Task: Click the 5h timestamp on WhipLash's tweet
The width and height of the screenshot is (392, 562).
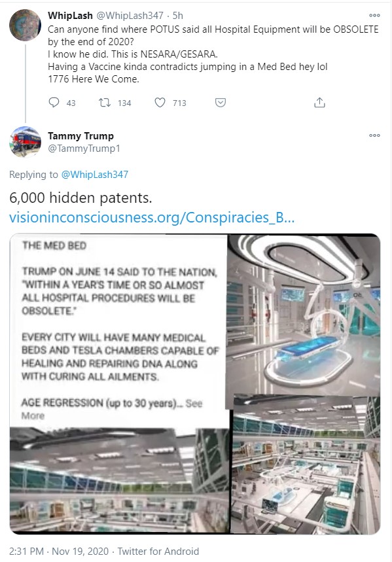Action: pos(178,16)
